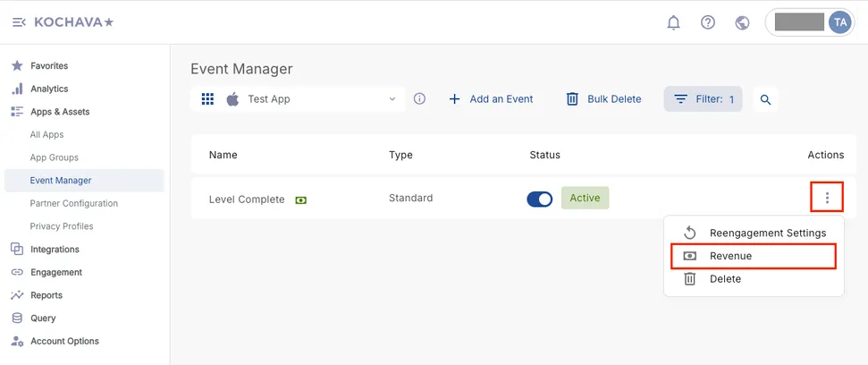Click the Name column header

(223, 155)
